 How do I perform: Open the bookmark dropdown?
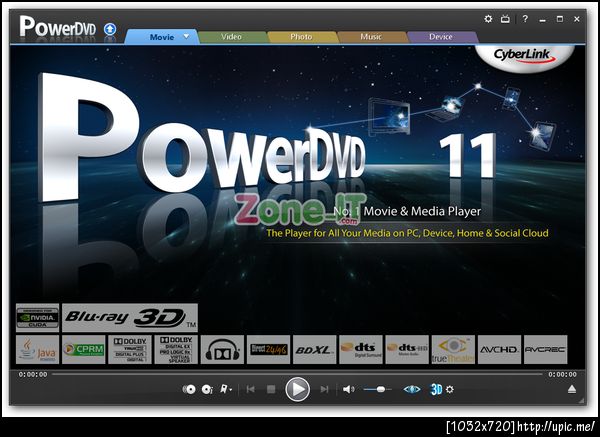pos(226,390)
